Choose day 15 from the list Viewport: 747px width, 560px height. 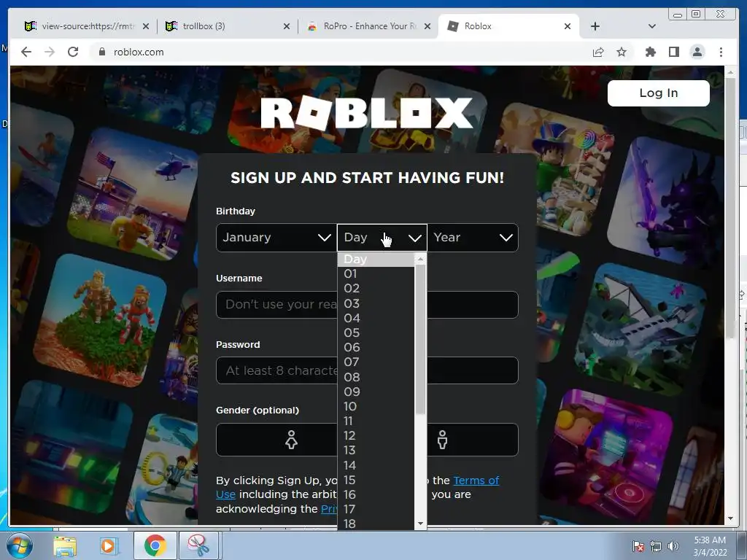[376, 480]
